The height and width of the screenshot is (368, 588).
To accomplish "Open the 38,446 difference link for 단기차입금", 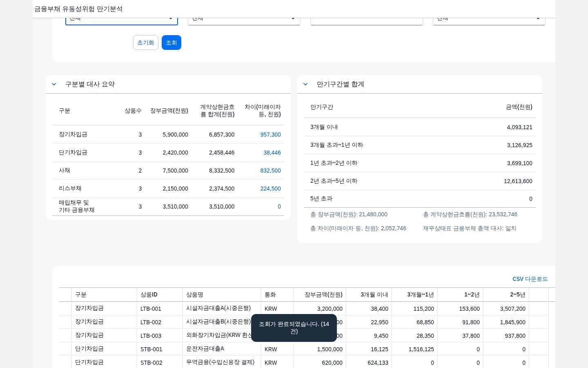I will pos(272,153).
